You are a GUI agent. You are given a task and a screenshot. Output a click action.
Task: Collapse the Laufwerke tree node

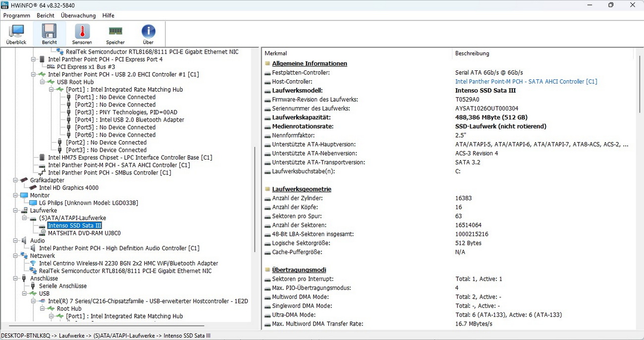16,211
